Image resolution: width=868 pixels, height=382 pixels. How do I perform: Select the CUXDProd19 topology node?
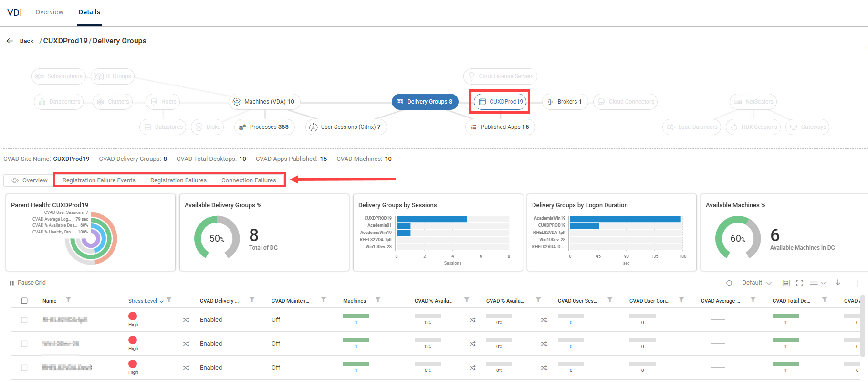click(500, 102)
